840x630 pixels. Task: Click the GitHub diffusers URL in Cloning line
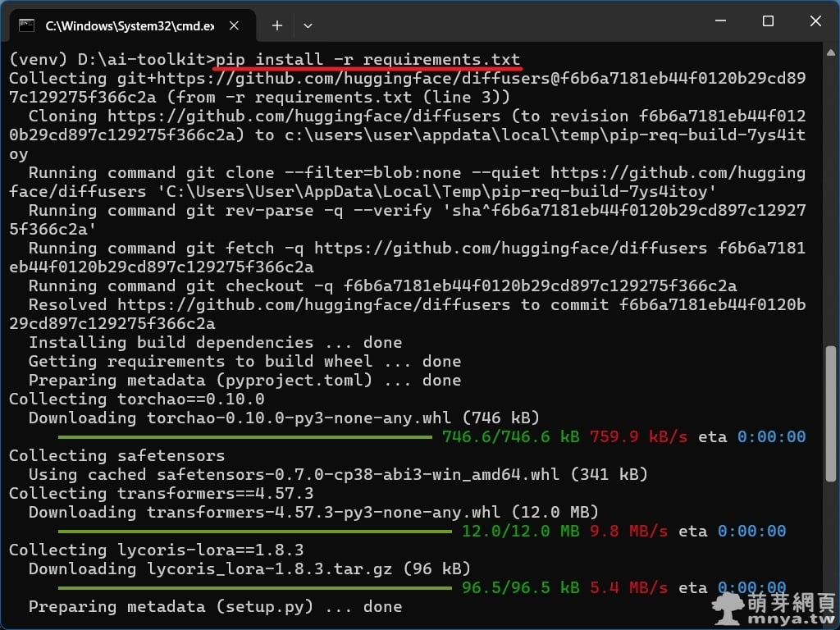304,116
